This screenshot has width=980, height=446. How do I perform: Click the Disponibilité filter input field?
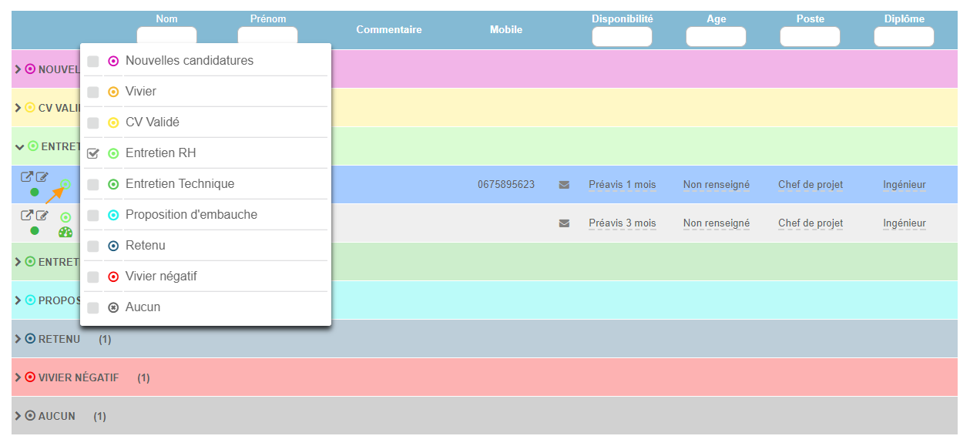pos(622,36)
